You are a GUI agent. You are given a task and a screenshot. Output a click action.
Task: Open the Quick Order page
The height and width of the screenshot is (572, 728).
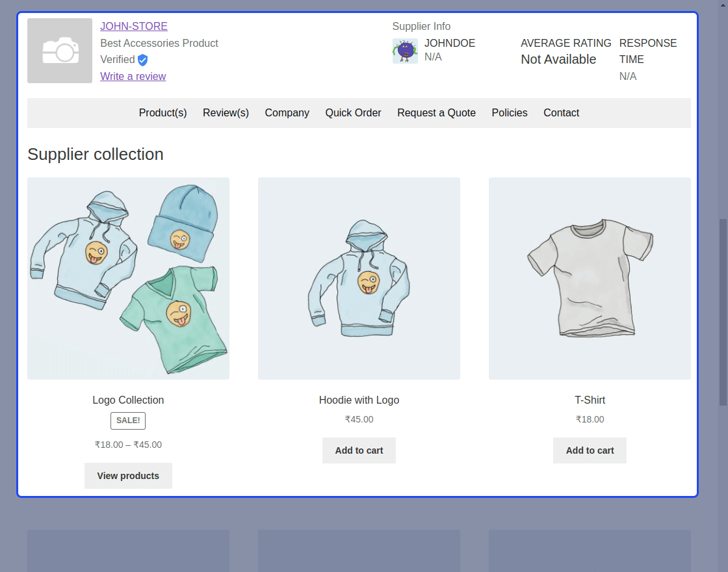tap(353, 112)
